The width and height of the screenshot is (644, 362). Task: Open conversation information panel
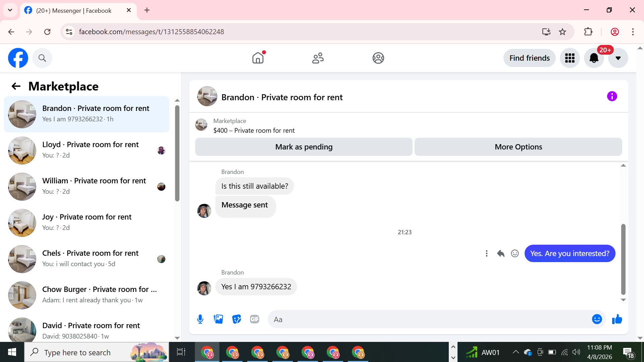(612, 97)
